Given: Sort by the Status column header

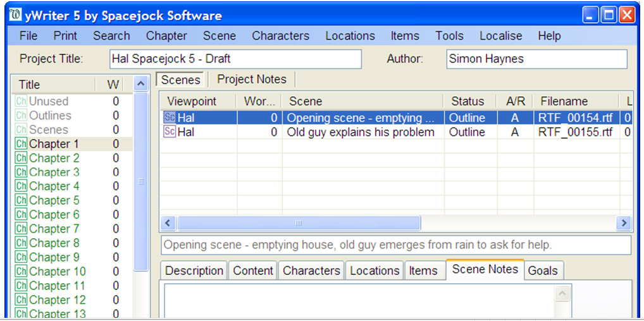Looking at the screenshot, I should 470,101.
